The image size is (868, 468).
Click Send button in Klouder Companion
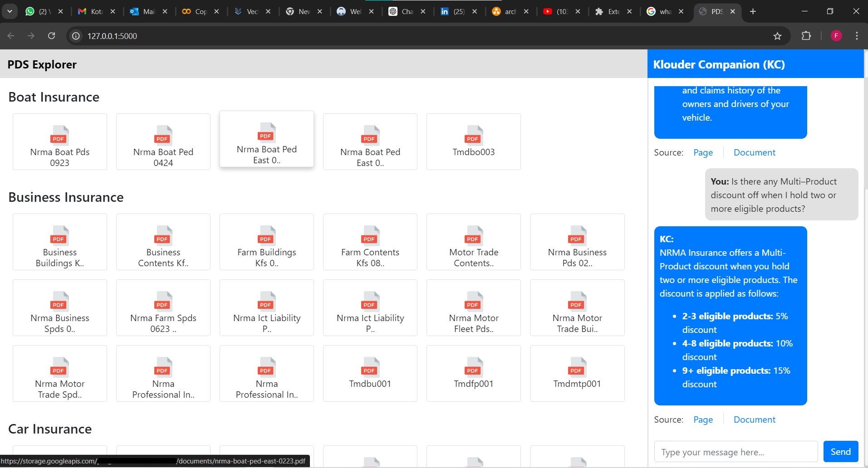point(841,452)
